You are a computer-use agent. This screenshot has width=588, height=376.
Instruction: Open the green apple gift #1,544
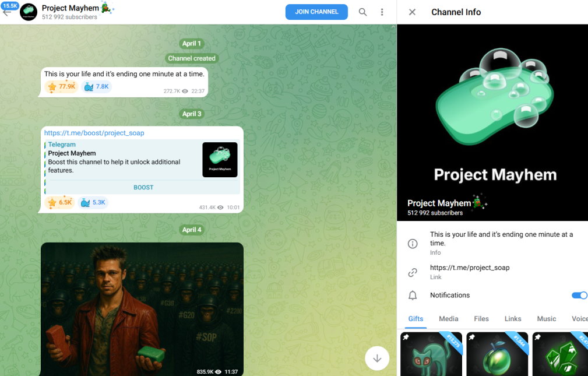[x=497, y=354]
